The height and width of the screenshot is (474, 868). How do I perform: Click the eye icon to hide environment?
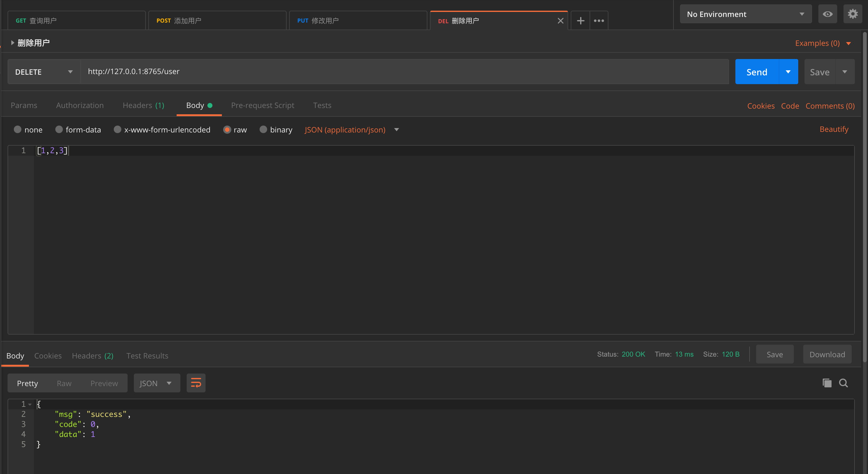click(x=828, y=14)
